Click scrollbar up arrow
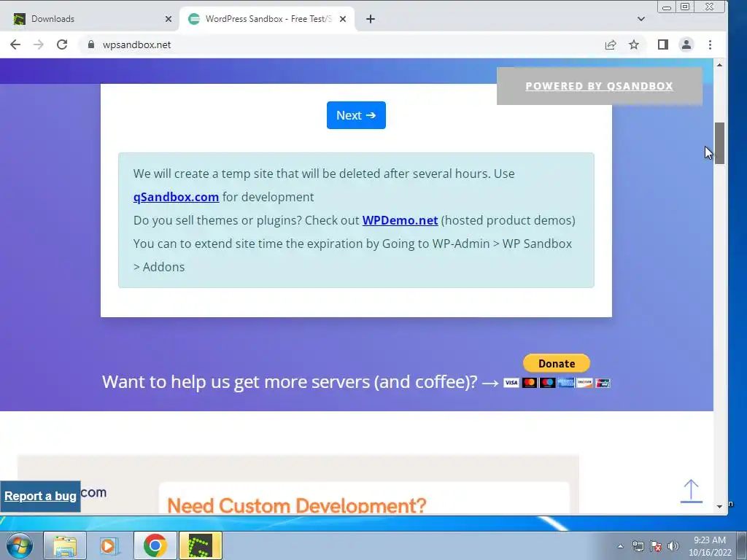This screenshot has height=560, width=747. click(719, 64)
